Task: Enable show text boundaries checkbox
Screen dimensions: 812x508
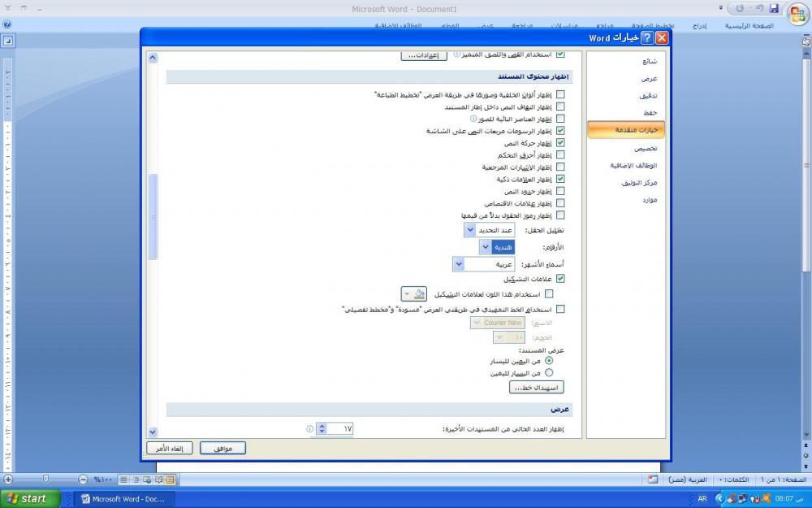Action: tap(560, 191)
